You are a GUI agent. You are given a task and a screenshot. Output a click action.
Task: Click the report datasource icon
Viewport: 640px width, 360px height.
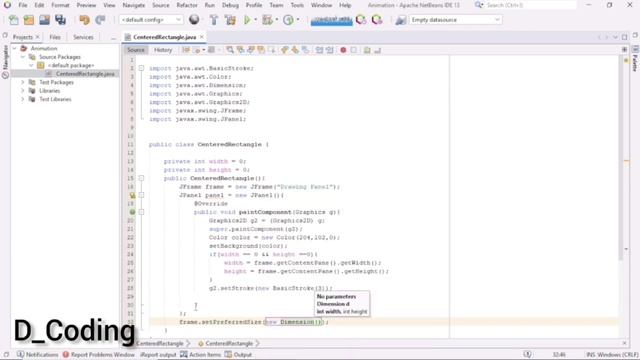[400, 20]
